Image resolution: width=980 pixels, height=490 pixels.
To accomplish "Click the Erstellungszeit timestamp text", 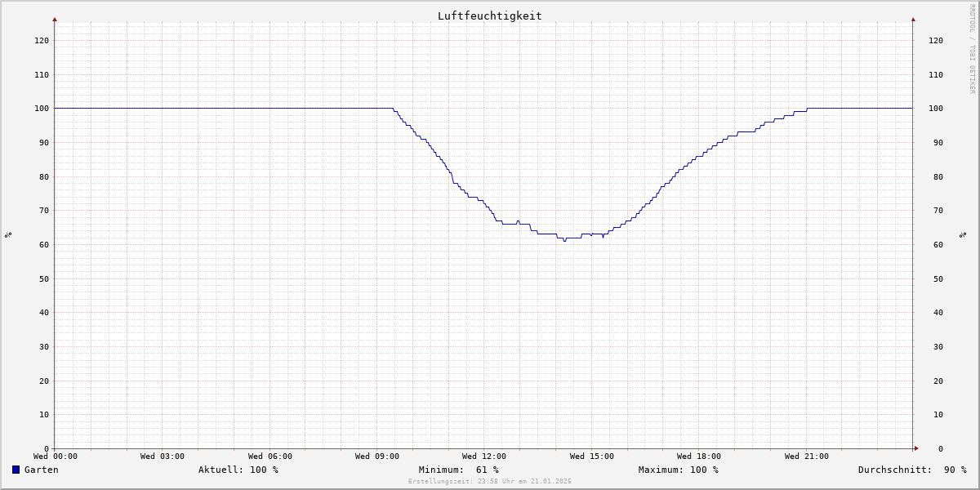I will [489, 482].
